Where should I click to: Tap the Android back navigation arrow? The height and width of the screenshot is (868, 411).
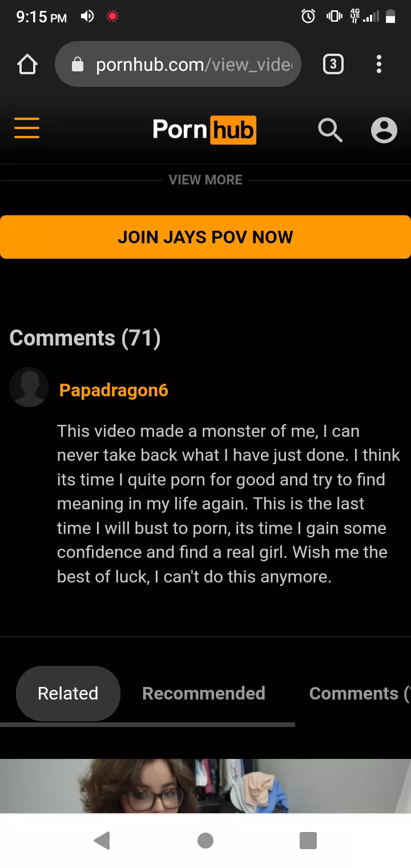click(102, 840)
